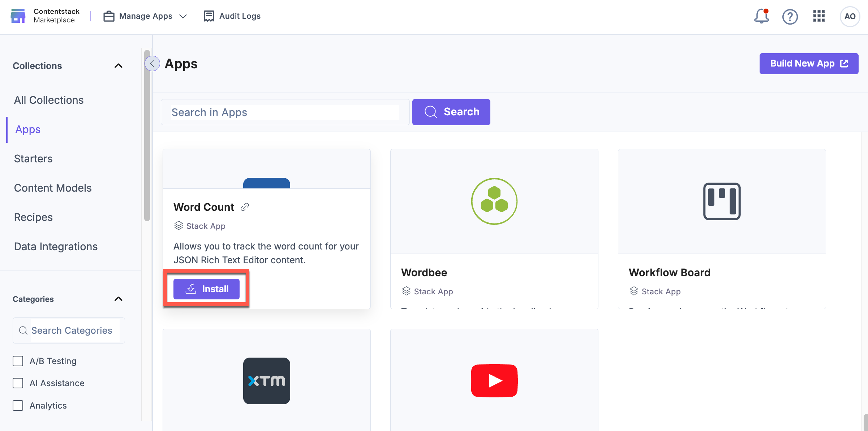The height and width of the screenshot is (431, 868).
Task: Click the Audit Logs receipt icon
Action: (209, 16)
